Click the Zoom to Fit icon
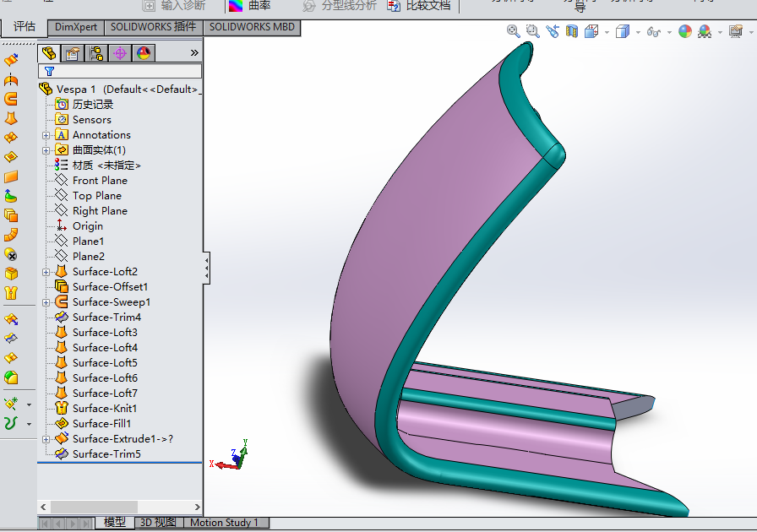757x532 pixels. 513,31
